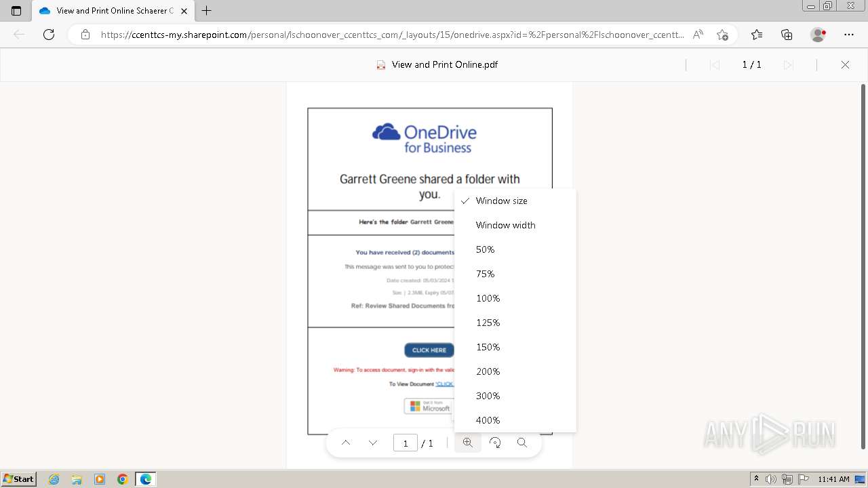868x488 pixels.
Task: View site information lock icon
Action: pyautogui.click(x=85, y=35)
